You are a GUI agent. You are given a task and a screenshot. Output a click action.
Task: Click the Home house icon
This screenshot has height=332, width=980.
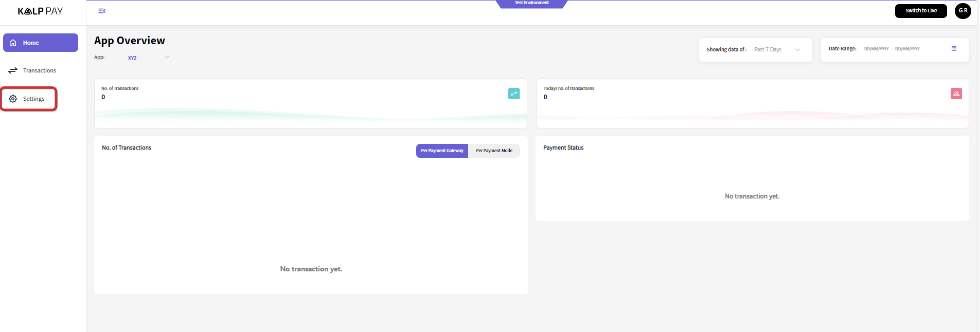(13, 43)
